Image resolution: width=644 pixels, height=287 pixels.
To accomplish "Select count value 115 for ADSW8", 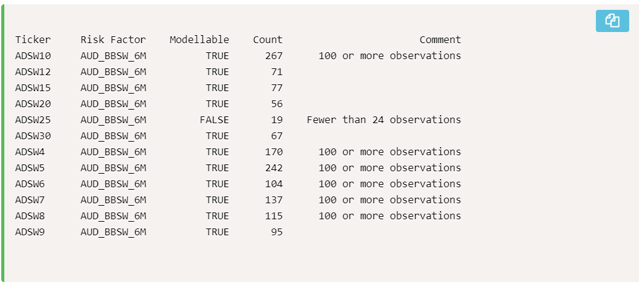I will [274, 216].
